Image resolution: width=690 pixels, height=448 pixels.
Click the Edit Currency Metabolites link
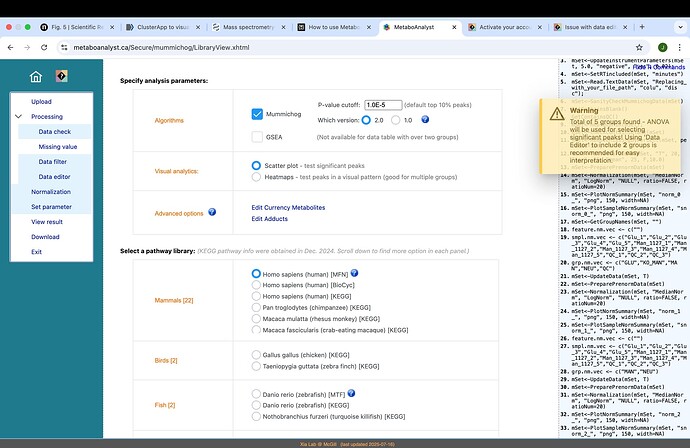pos(288,207)
